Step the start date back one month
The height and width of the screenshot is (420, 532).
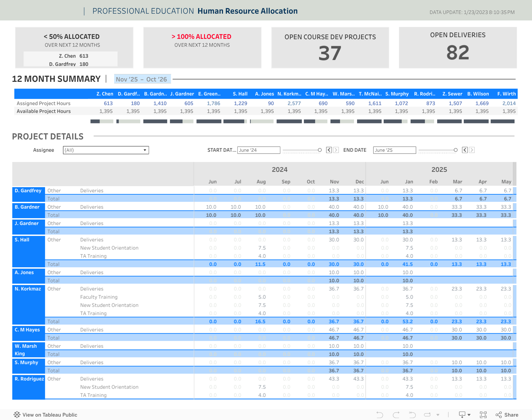click(x=329, y=150)
